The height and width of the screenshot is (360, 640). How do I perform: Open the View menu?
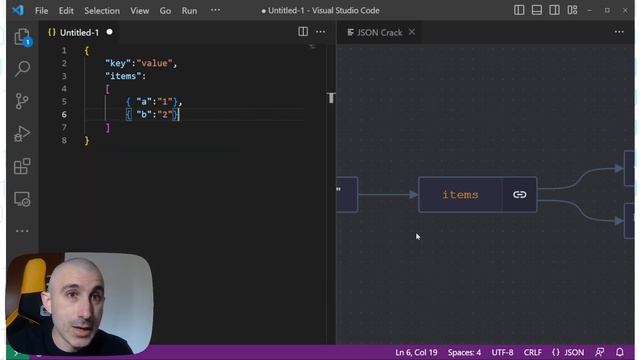tap(140, 11)
